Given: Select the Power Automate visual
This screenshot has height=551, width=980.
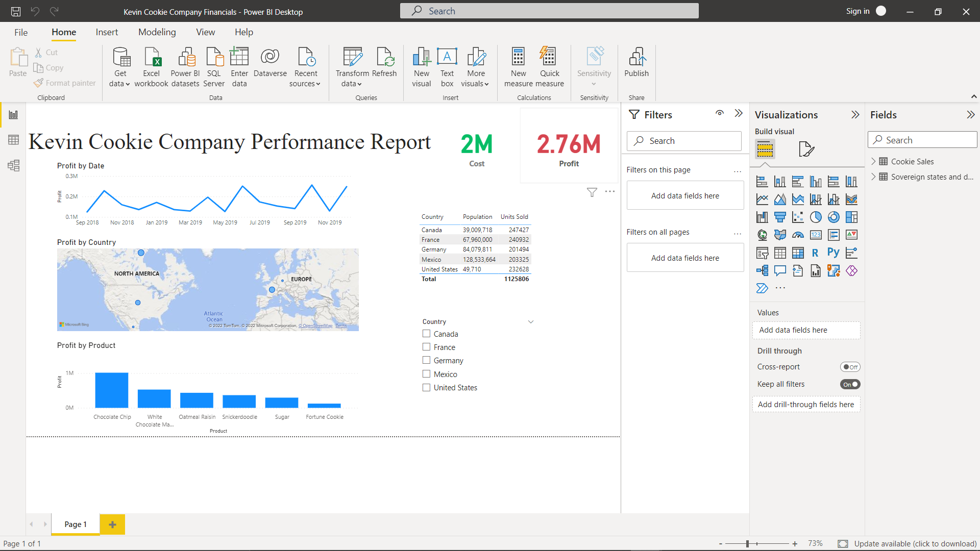Looking at the screenshot, I should point(762,288).
